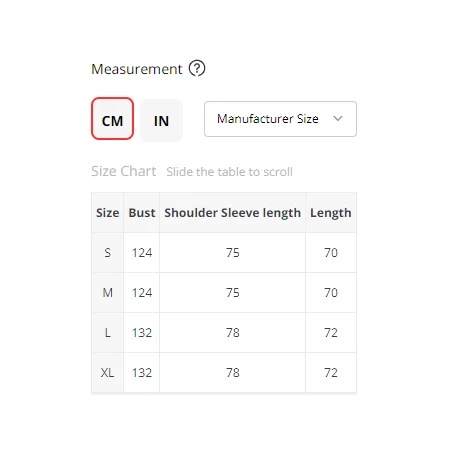Select the S size row label
The height and width of the screenshot is (461, 450).
tap(107, 253)
